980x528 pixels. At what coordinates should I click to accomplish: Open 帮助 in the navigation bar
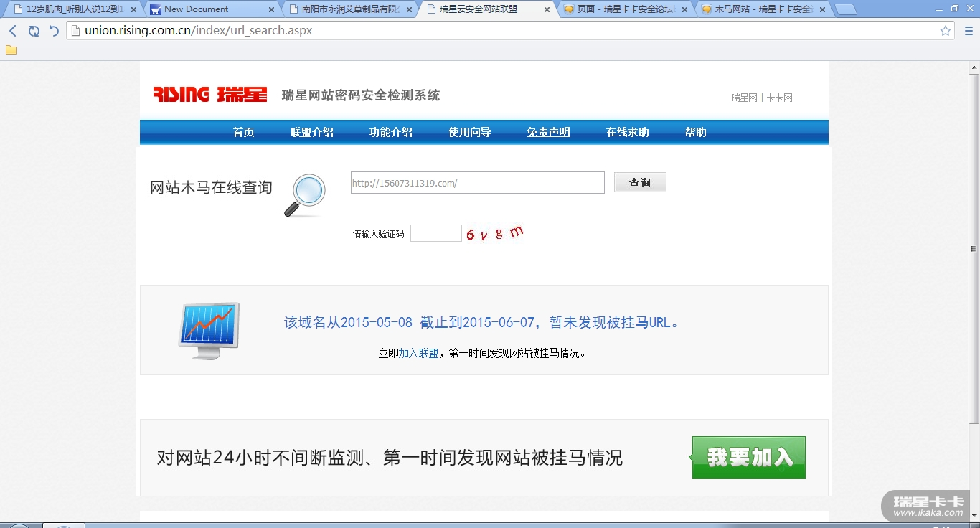tap(696, 133)
